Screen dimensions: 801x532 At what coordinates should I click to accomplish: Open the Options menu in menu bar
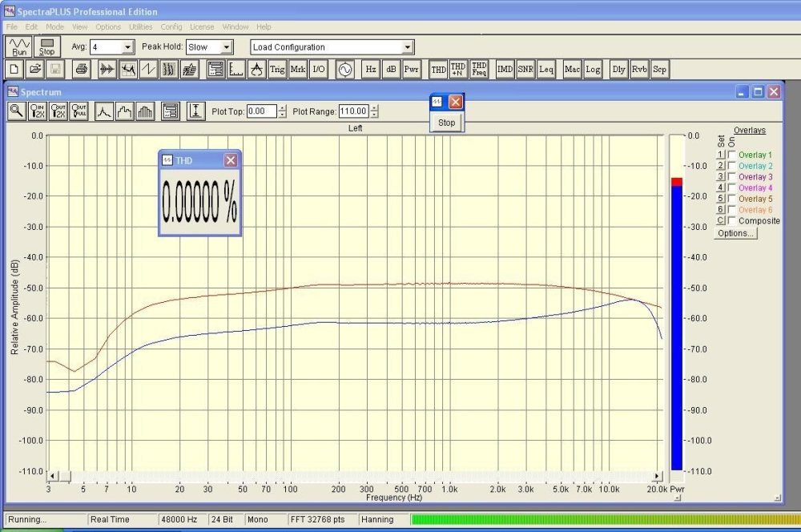[x=108, y=27]
